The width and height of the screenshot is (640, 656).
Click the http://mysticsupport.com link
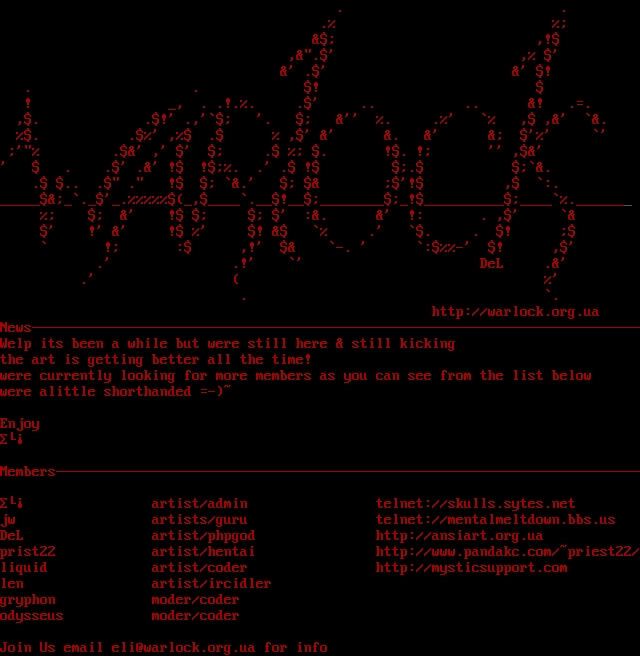click(x=471, y=568)
